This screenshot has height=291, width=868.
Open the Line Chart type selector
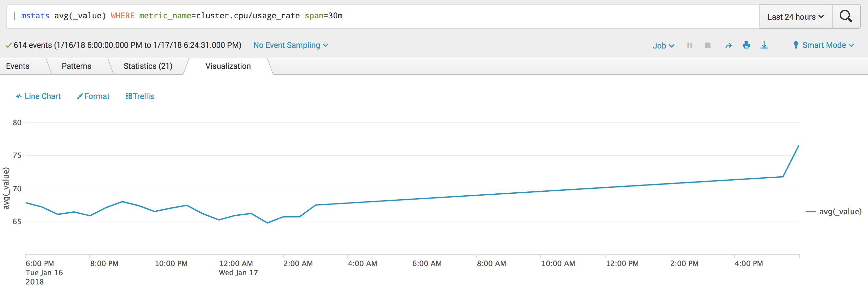[x=38, y=96]
